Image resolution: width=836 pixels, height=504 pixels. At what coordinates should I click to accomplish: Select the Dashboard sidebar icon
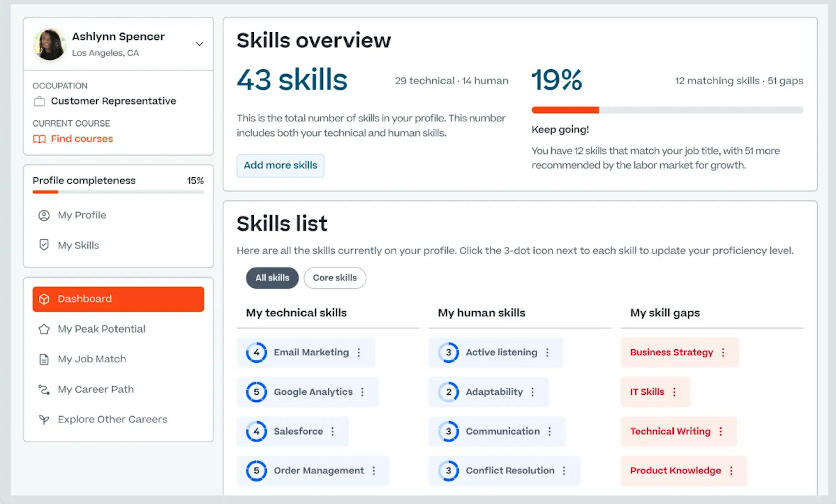44,299
